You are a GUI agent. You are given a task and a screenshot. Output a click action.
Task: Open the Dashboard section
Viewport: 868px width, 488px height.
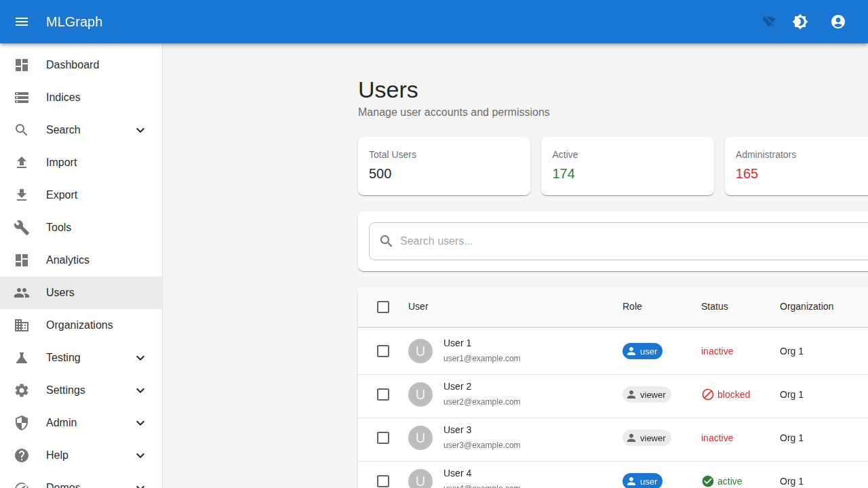[x=73, y=64]
